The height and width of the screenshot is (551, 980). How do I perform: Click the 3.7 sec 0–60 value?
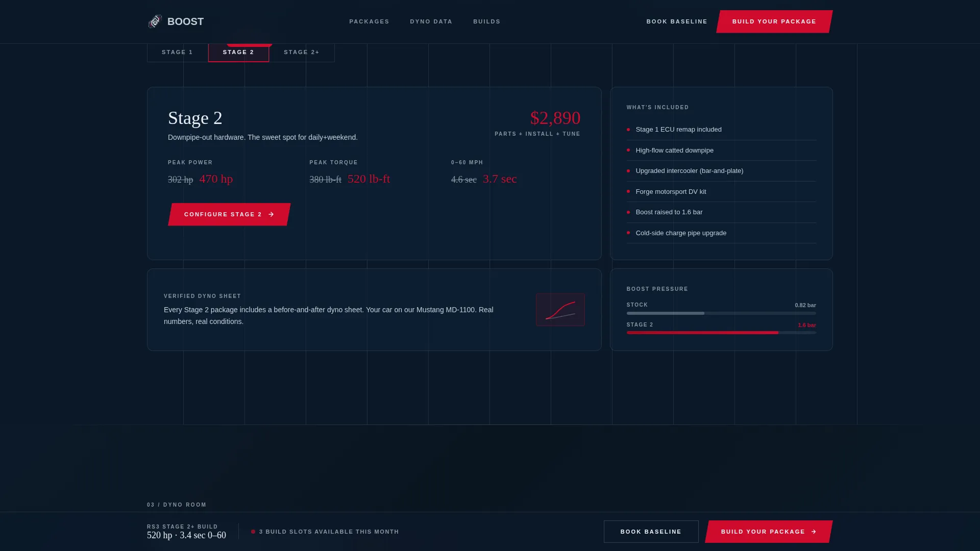pyautogui.click(x=500, y=179)
